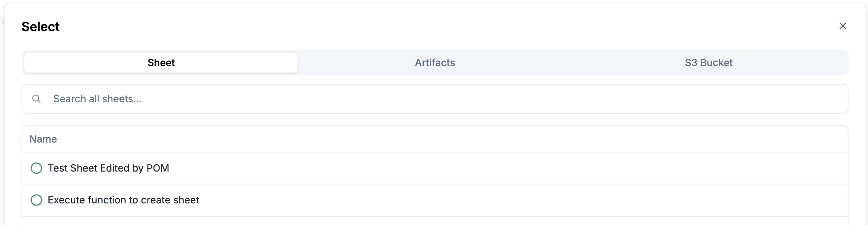The image size is (868, 225).
Task: Return to the Sheet sources tab
Action: [161, 63]
